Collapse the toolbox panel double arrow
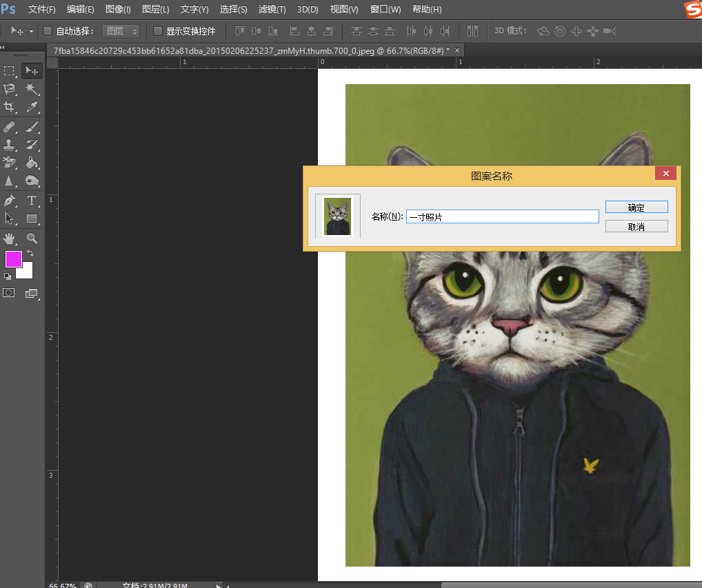702x588 pixels. click(3, 47)
